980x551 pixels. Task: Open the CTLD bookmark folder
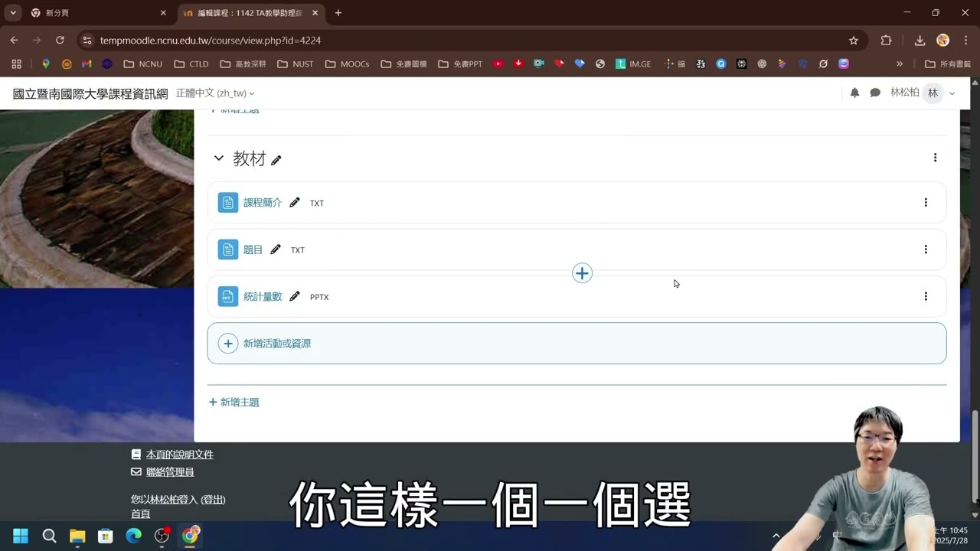click(x=191, y=64)
